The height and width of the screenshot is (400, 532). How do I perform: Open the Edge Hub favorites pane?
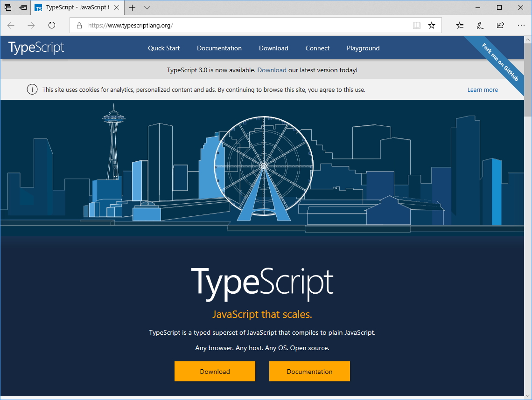[x=460, y=25]
